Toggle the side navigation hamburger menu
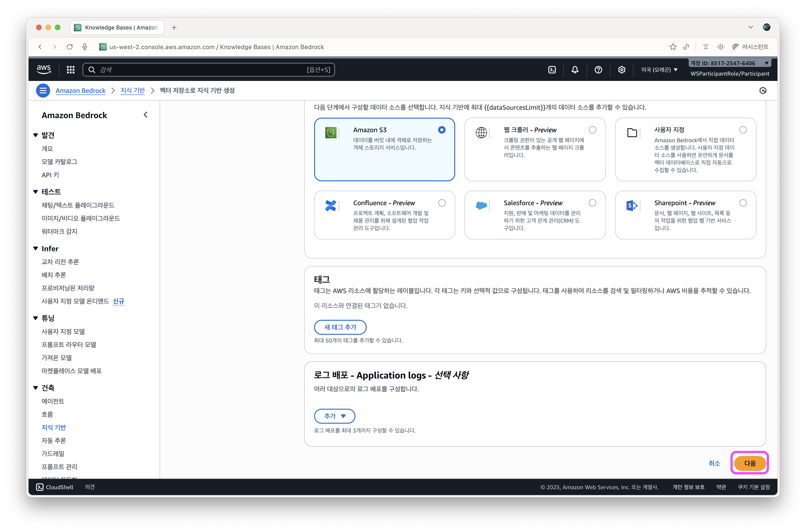This screenshot has width=806, height=532. [43, 91]
